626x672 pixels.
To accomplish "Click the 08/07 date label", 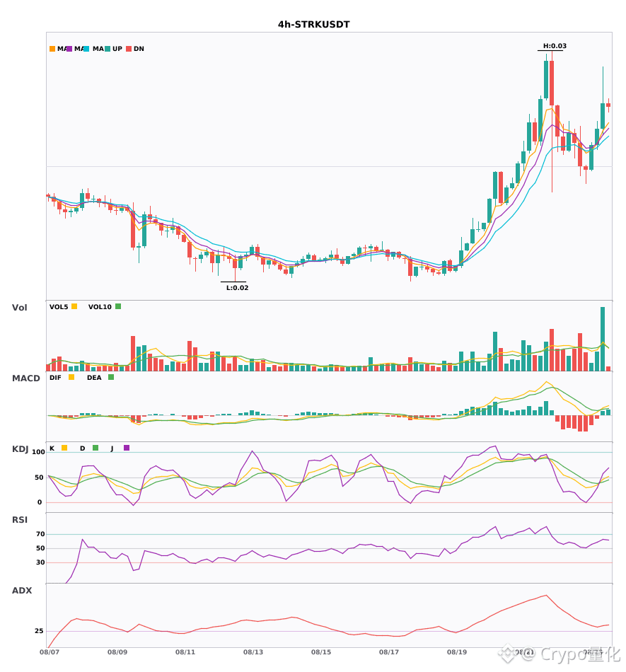I will [50, 652].
